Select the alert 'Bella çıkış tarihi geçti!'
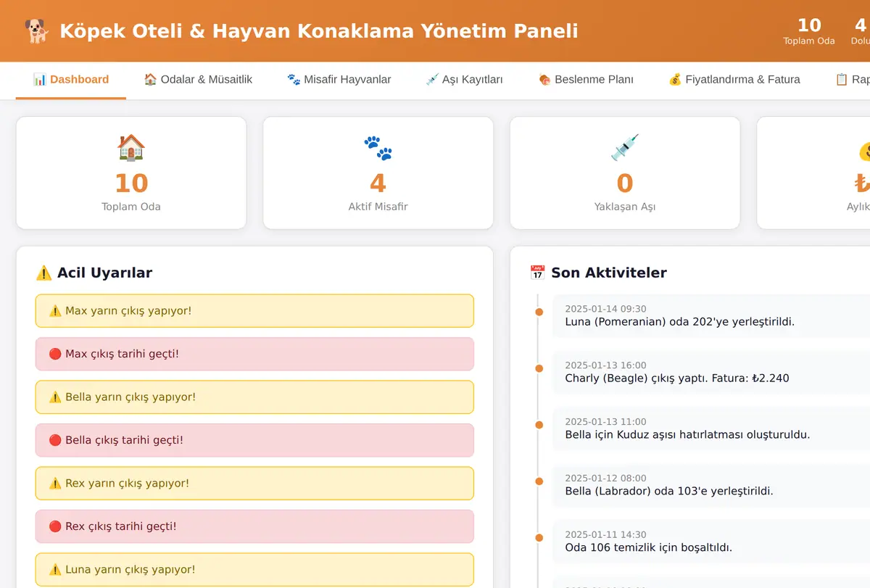The width and height of the screenshot is (870, 588). 254,440
